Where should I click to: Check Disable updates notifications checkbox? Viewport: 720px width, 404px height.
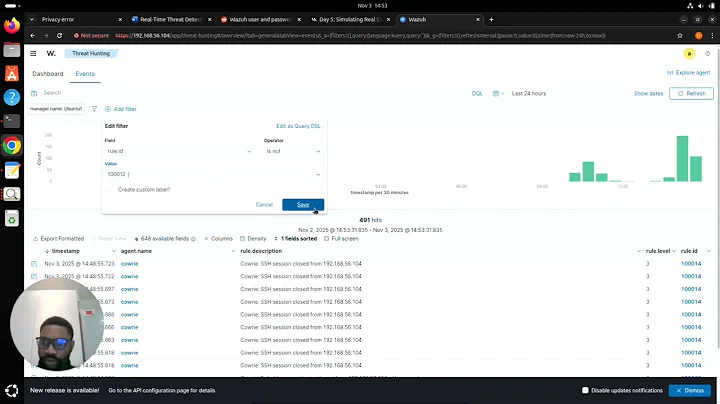tap(585, 391)
